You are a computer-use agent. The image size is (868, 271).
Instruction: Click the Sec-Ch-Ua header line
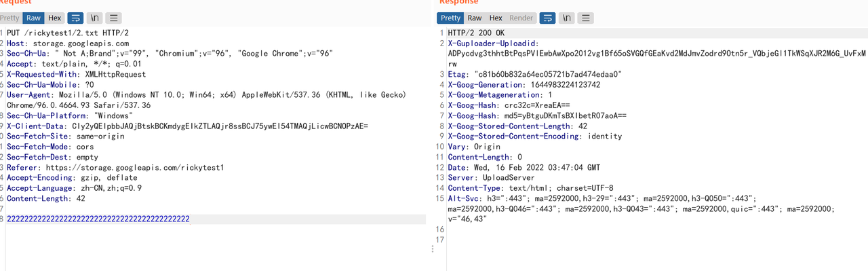click(x=170, y=54)
